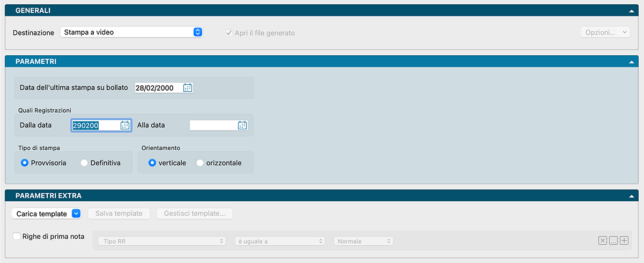Click the Salva template button
This screenshot has width=644, height=263.
coord(119,214)
